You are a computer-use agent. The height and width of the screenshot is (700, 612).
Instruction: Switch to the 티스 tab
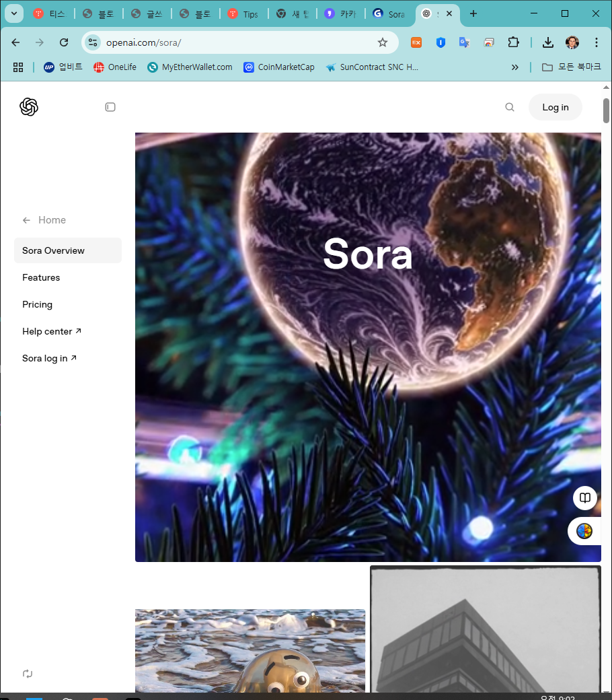(50, 14)
